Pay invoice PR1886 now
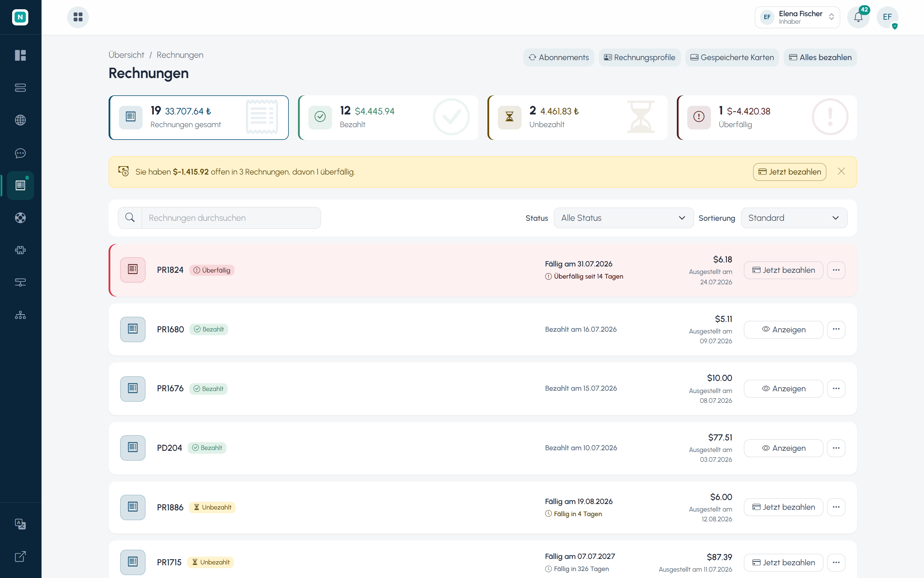This screenshot has height=578, width=924. click(x=783, y=507)
